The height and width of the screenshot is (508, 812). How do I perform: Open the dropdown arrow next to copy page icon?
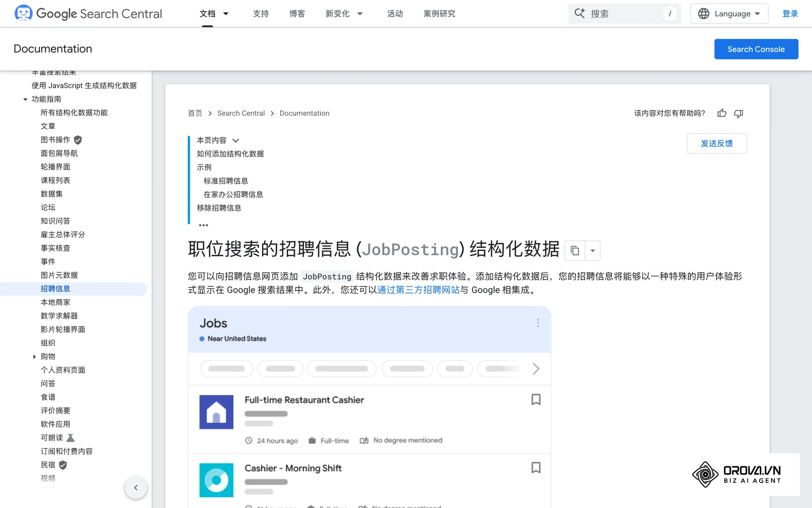(593, 250)
